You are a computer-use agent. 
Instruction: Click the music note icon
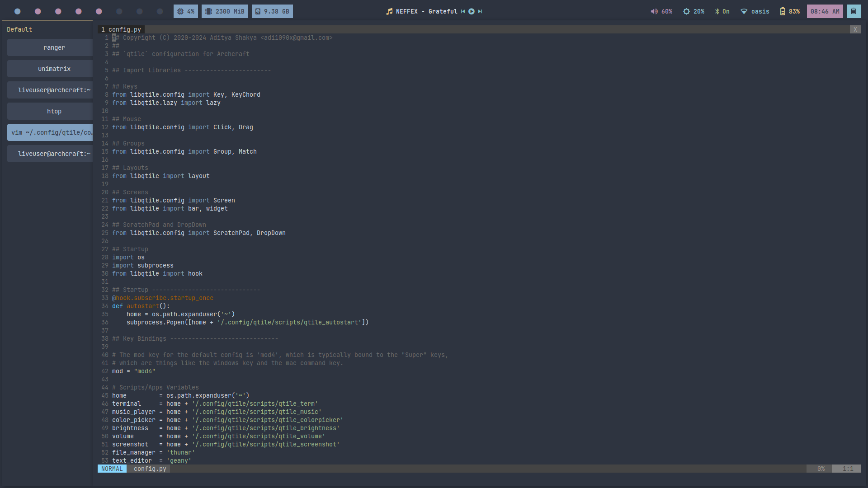point(389,11)
